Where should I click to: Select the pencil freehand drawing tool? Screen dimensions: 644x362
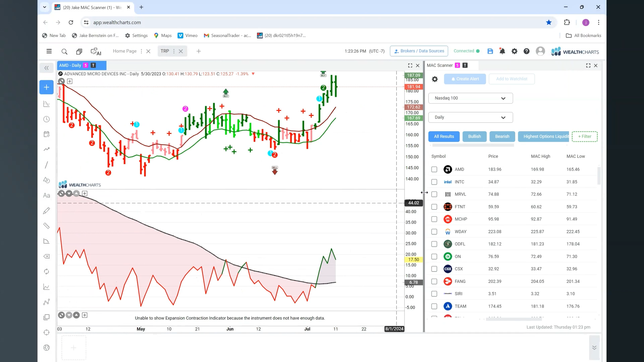tap(47, 210)
